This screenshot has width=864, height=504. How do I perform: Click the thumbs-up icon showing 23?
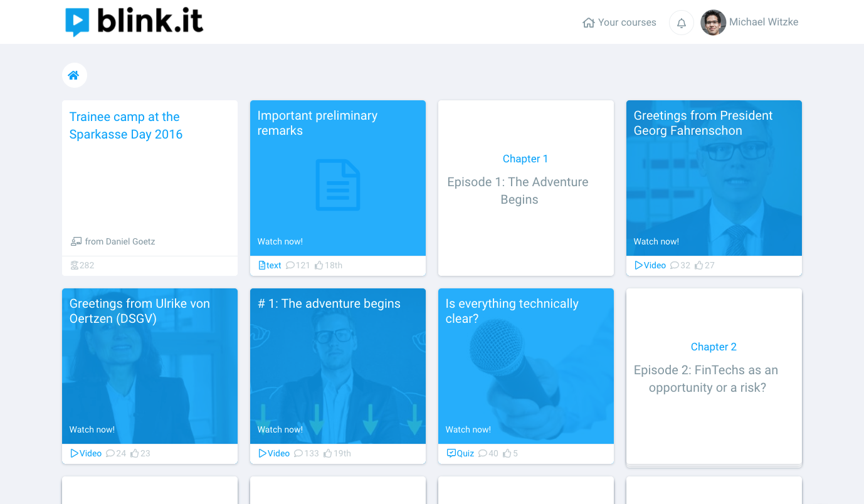[135, 453]
